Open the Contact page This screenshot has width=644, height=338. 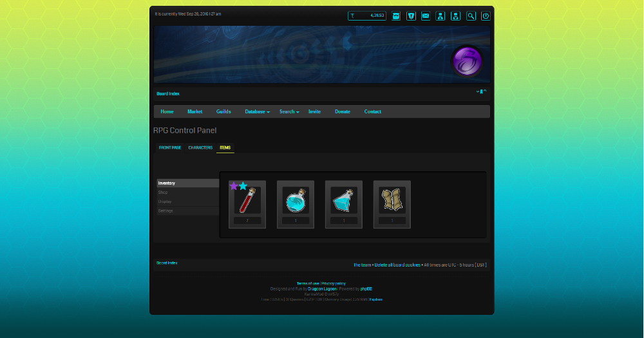coord(372,112)
